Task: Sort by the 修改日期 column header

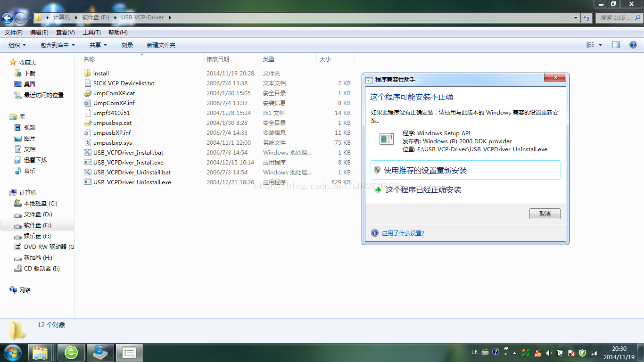Action: pos(218,59)
